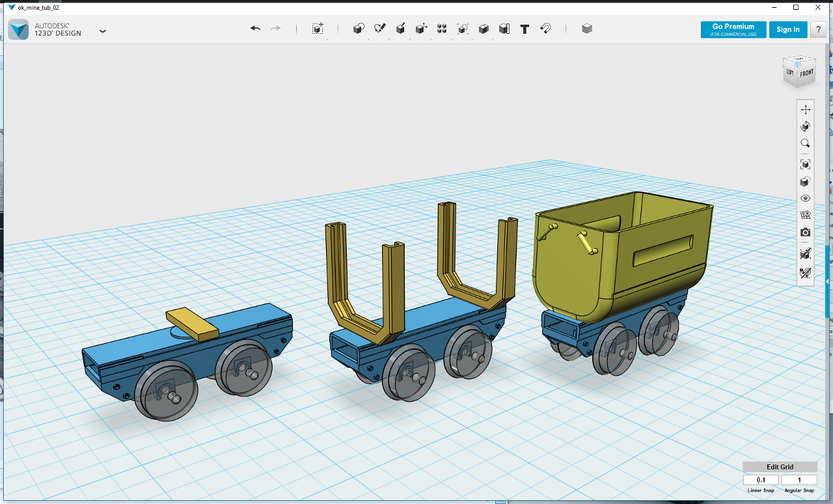Open the Grouping tools menu
Image resolution: width=833 pixels, height=504 pixels.
[x=463, y=29]
